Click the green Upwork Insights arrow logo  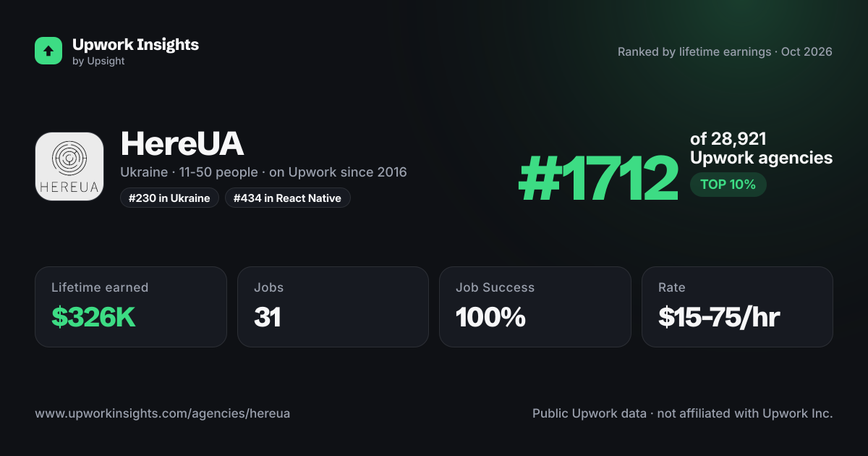coord(48,51)
